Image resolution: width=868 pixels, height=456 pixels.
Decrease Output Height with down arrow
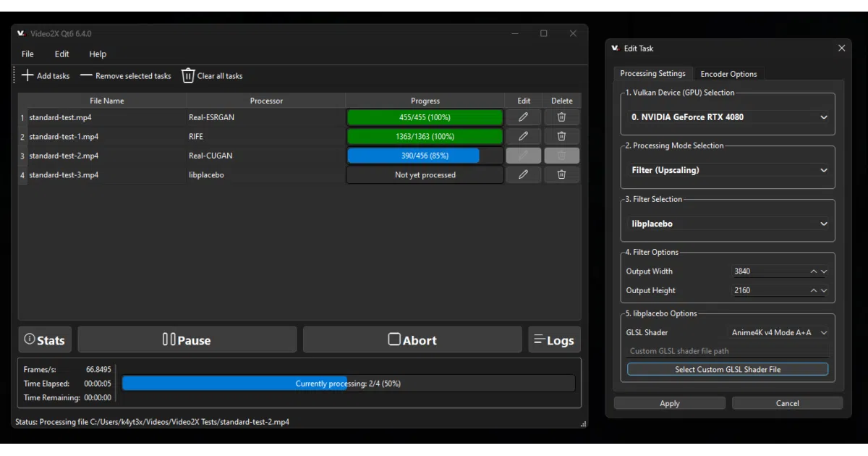[824, 290]
